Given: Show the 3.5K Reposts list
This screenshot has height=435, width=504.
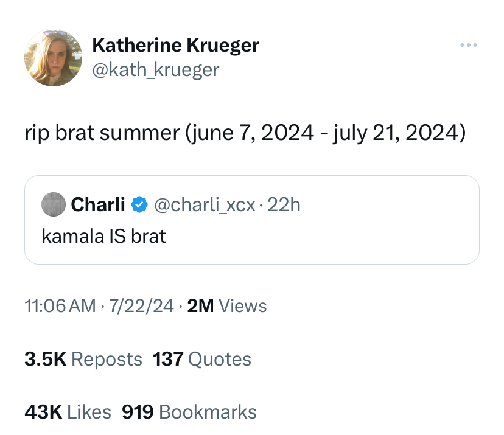Looking at the screenshot, I should tap(83, 359).
